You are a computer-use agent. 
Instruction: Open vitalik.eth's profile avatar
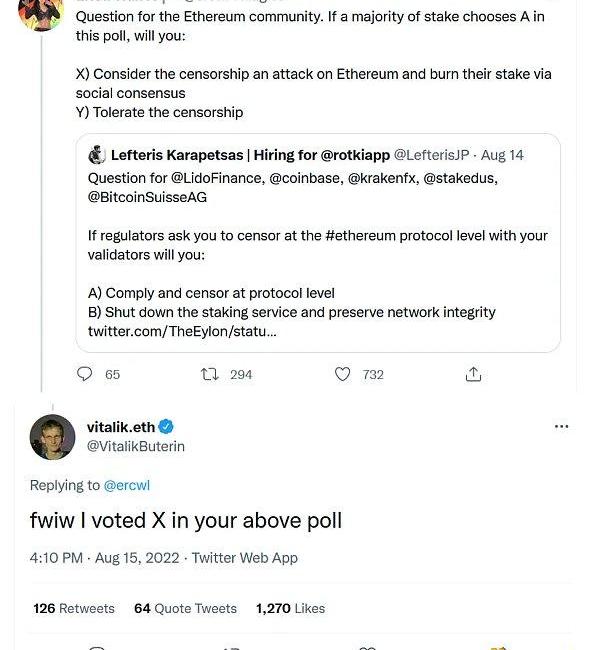[x=53, y=437]
